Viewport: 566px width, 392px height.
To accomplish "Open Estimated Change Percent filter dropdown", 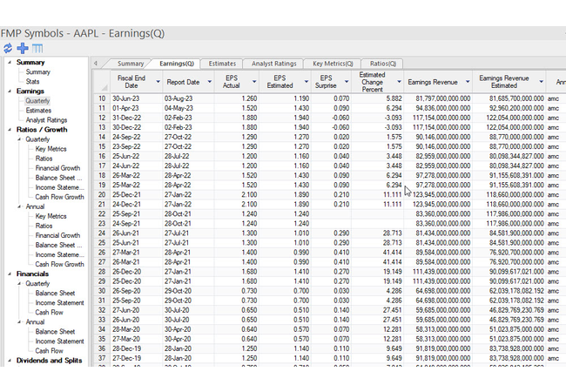I will [x=399, y=82].
